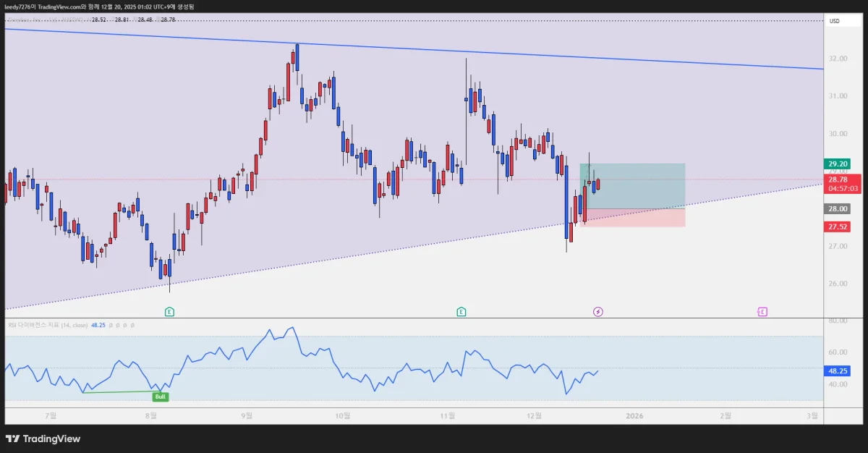Select the dotted ascending lower trend line
The height and width of the screenshot is (453, 868).
pos(412,246)
